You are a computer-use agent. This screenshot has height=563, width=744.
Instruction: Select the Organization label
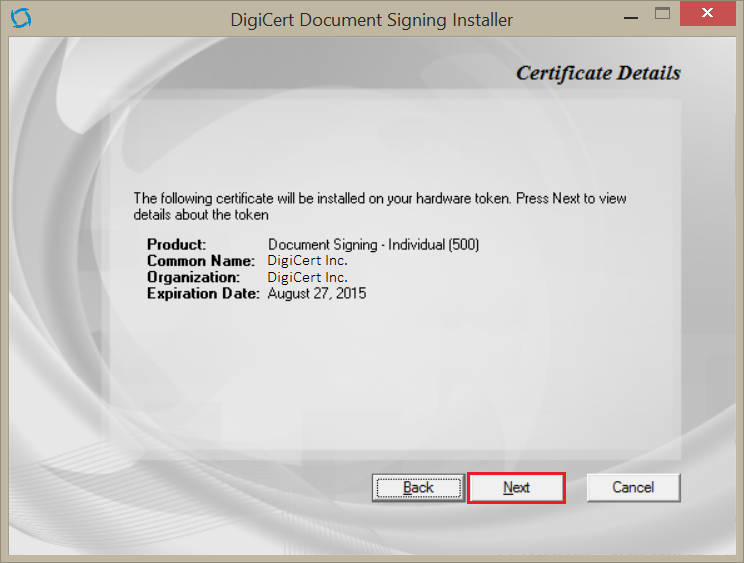point(193,277)
